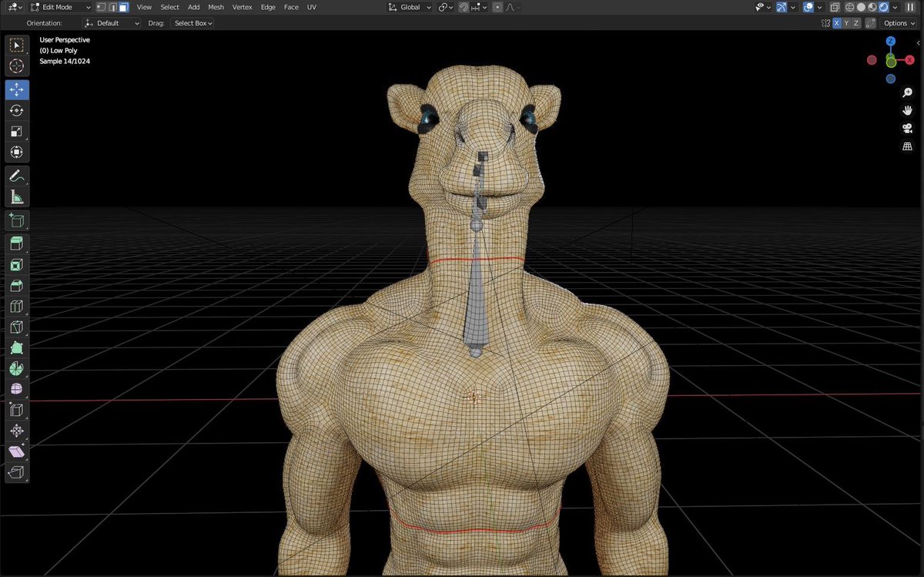Screen dimensions: 924x577
Task: Click the blue Z axis gizmo ball
Action: (890, 42)
